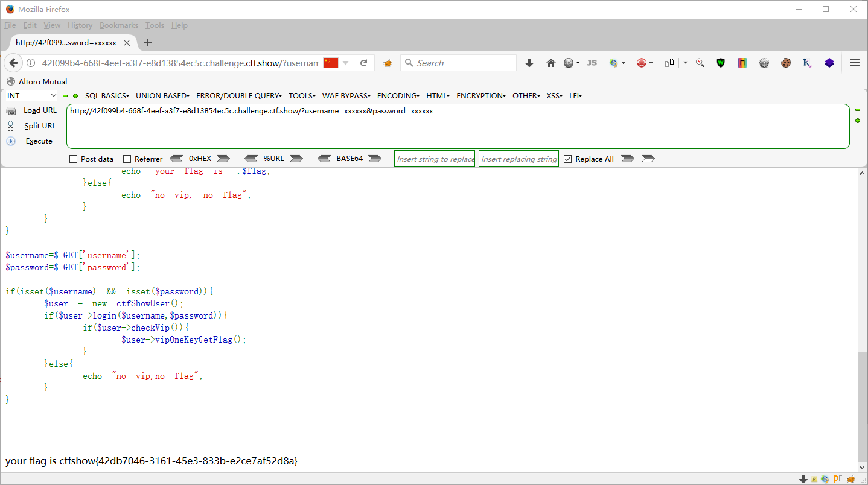The image size is (868, 485).
Task: Open the View menu
Action: pyautogui.click(x=52, y=25)
